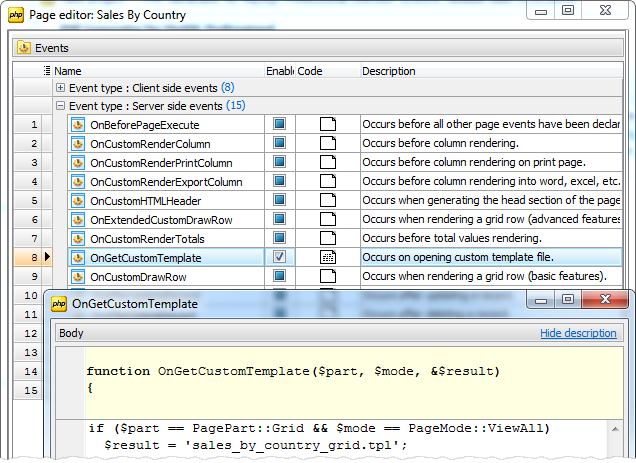Select the OnCustomRenderExportColumn event row
The image size is (636, 463).
(x=166, y=182)
